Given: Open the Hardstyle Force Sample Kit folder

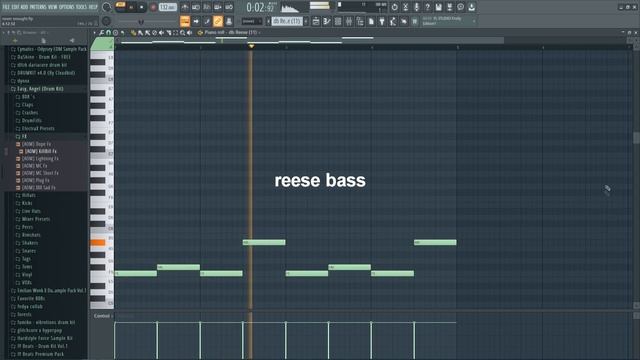Looking at the screenshot, I should [x=44, y=338].
